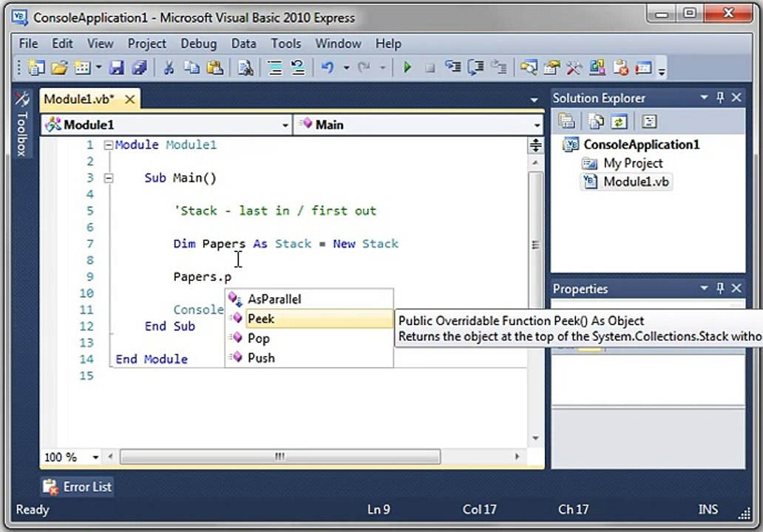The height and width of the screenshot is (532, 763).
Task: Toggle auto hide pin on Solution Explorer
Action: pos(721,98)
